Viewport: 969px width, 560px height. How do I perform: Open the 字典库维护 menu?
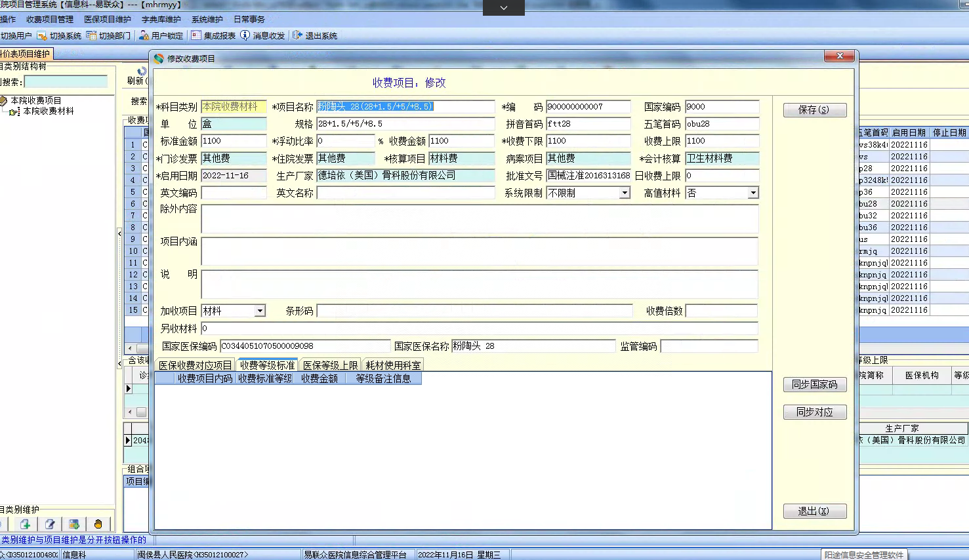[161, 20]
